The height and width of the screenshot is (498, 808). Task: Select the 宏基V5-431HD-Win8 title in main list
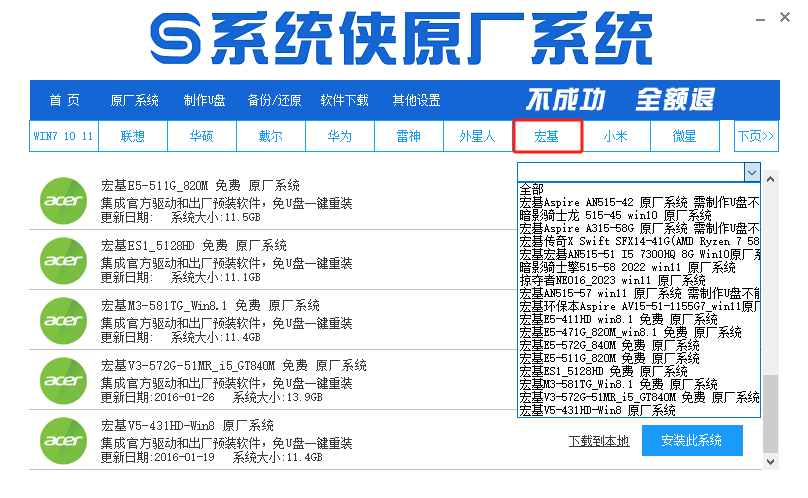tap(187, 426)
